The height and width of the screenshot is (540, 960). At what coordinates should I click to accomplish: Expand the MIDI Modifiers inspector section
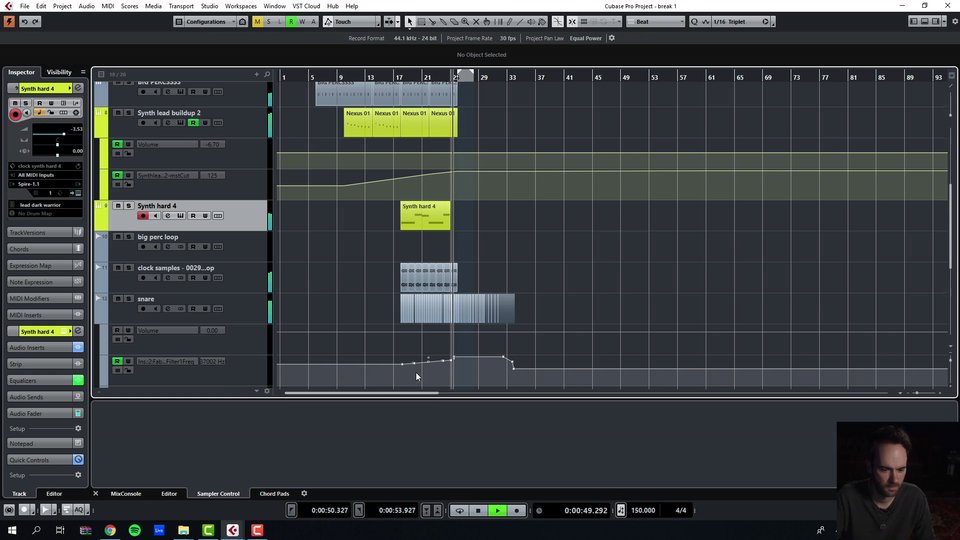pyautogui.click(x=45, y=298)
